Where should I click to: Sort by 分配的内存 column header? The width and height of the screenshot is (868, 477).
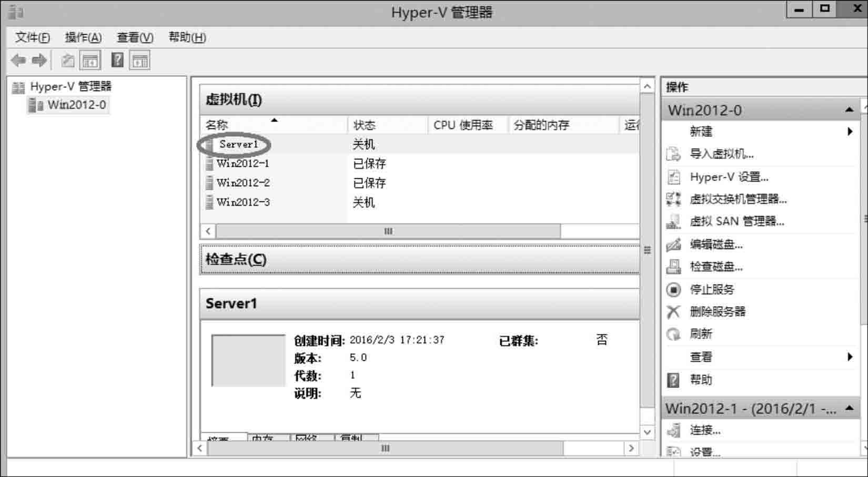tap(563, 125)
